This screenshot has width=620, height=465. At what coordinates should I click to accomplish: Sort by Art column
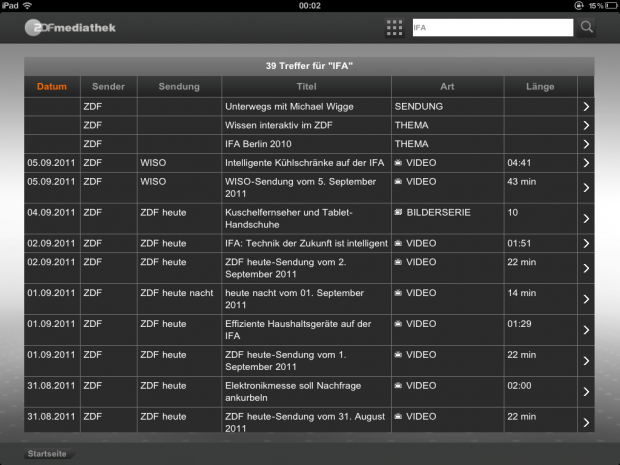point(447,87)
